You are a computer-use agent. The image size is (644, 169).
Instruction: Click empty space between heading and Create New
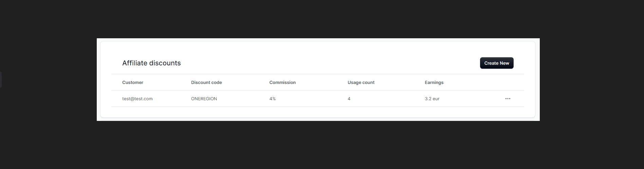[329, 63]
